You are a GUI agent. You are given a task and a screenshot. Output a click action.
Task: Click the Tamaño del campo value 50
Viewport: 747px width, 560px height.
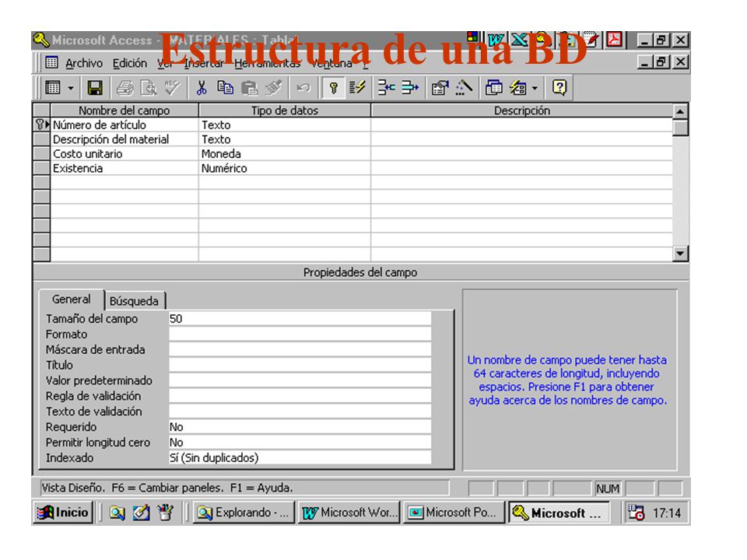pos(300,319)
